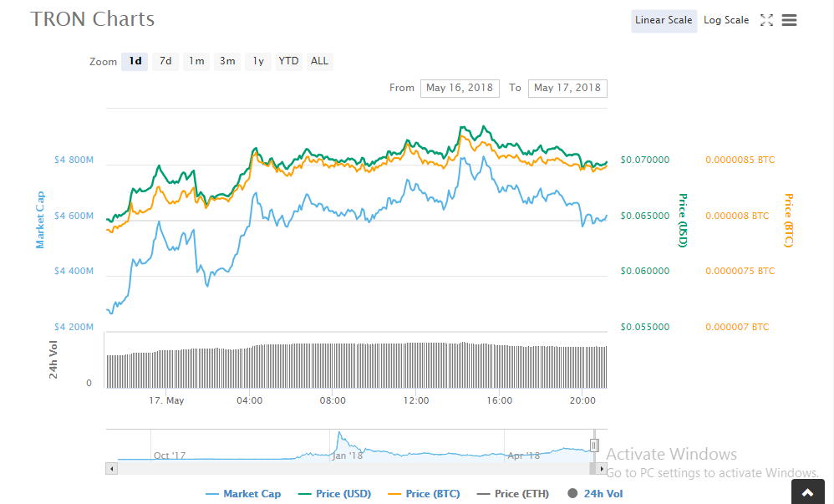The height and width of the screenshot is (504, 834).
Task: Click the Jan '18 peak in navigator
Action: [x=339, y=434]
